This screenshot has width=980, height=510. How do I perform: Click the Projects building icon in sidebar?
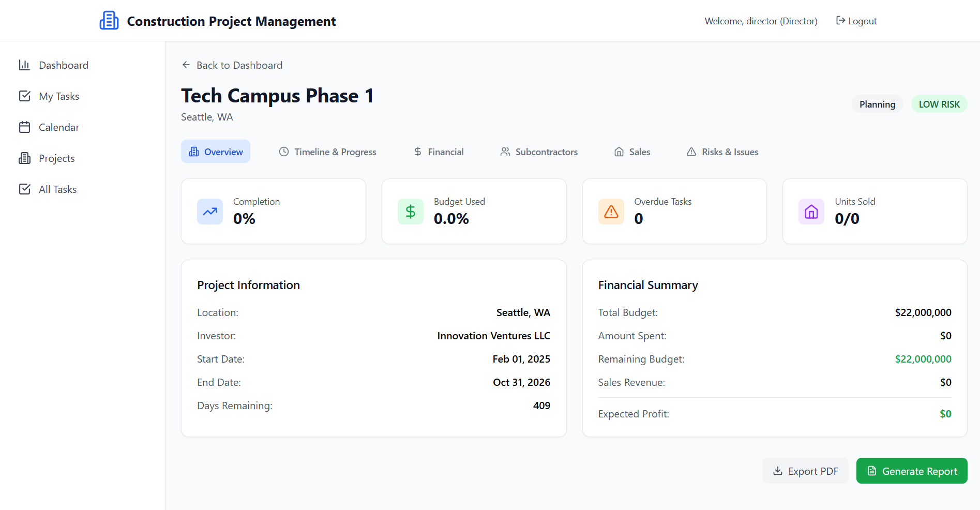[24, 158]
